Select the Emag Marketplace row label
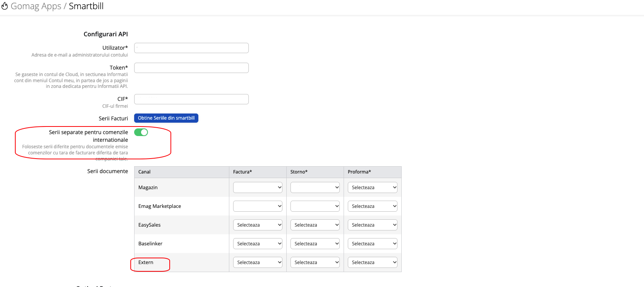The image size is (644, 287). tap(160, 206)
